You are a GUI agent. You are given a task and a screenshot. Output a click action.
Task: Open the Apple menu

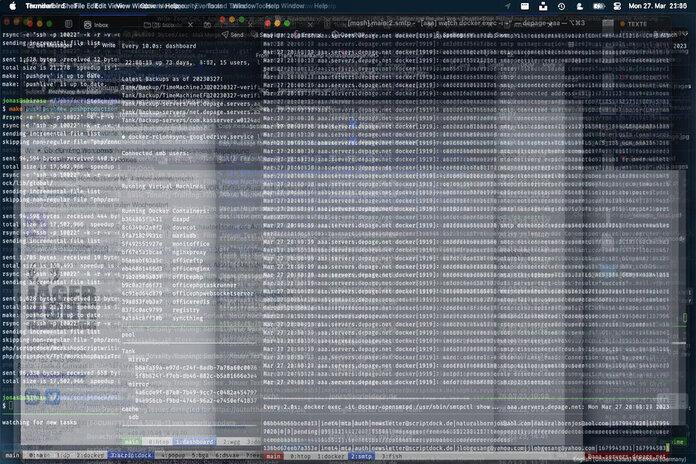tap(12, 6)
